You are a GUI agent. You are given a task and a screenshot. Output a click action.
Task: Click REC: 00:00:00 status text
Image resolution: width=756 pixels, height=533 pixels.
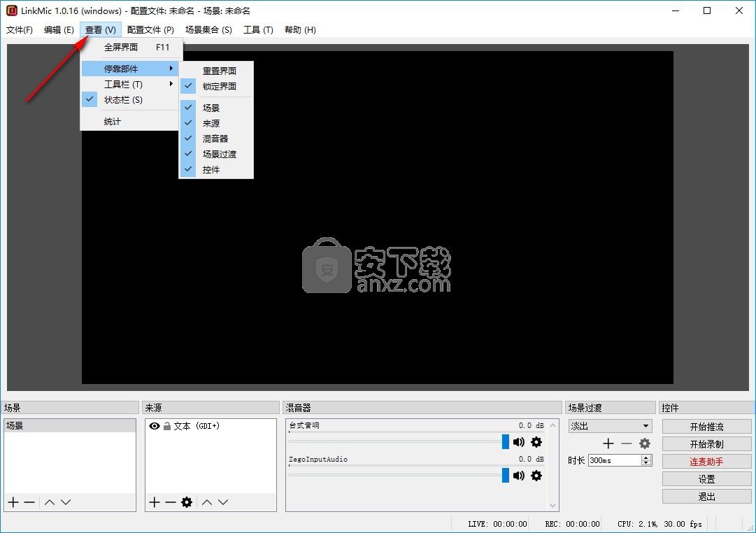click(572, 524)
